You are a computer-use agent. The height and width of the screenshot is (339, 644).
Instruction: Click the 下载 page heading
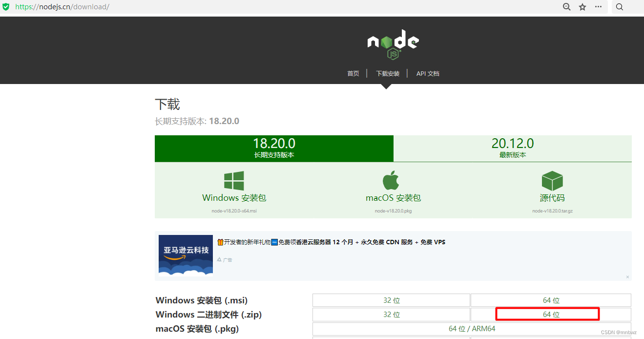(x=167, y=105)
